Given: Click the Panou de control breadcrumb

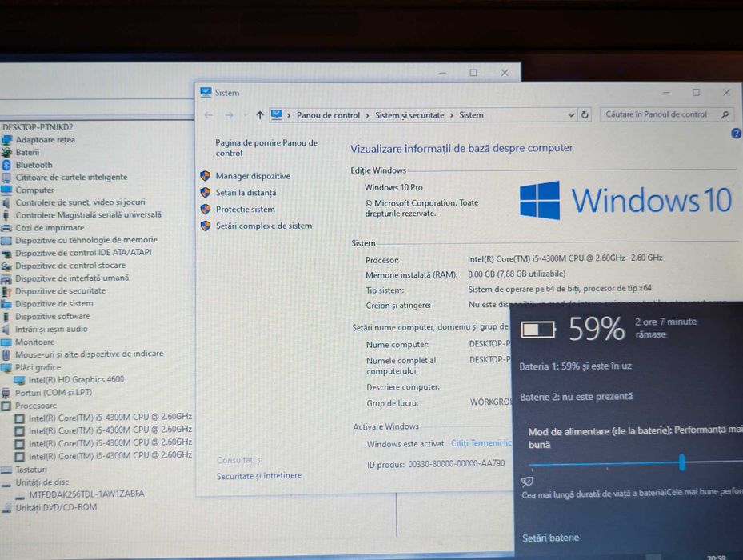Looking at the screenshot, I should coord(328,115).
